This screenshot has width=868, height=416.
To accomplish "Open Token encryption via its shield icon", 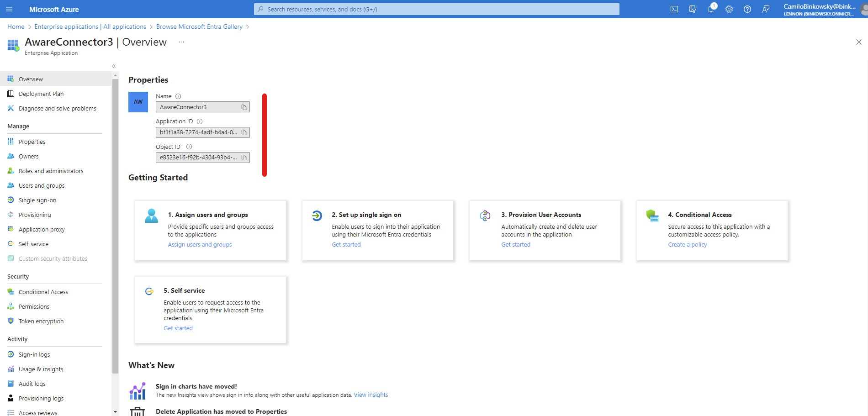I will pyautogui.click(x=11, y=321).
